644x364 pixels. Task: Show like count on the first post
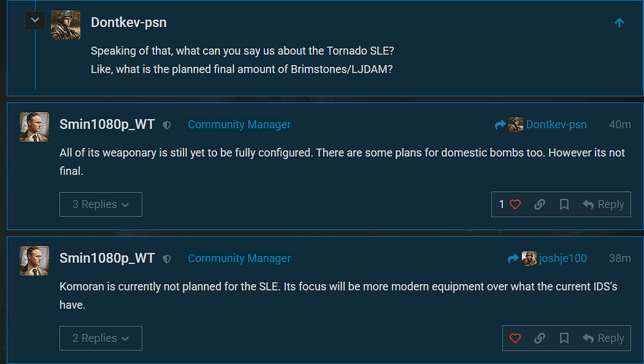(502, 204)
